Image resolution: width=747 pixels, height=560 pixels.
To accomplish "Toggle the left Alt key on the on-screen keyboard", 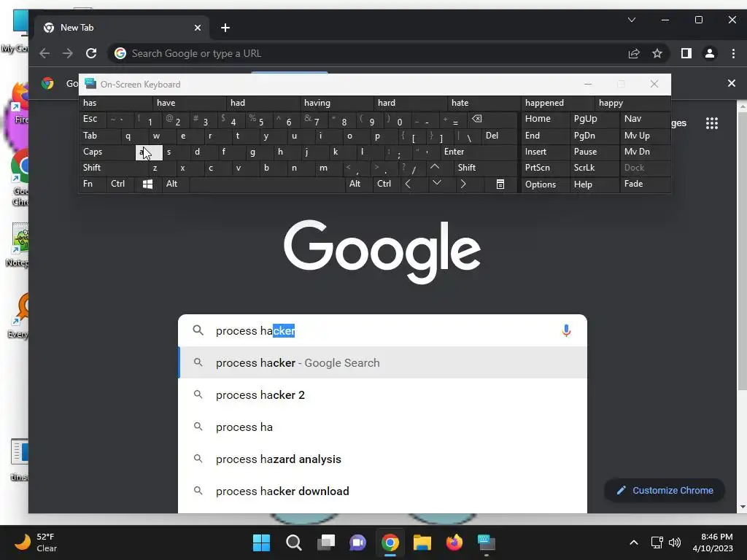I will pos(175,184).
